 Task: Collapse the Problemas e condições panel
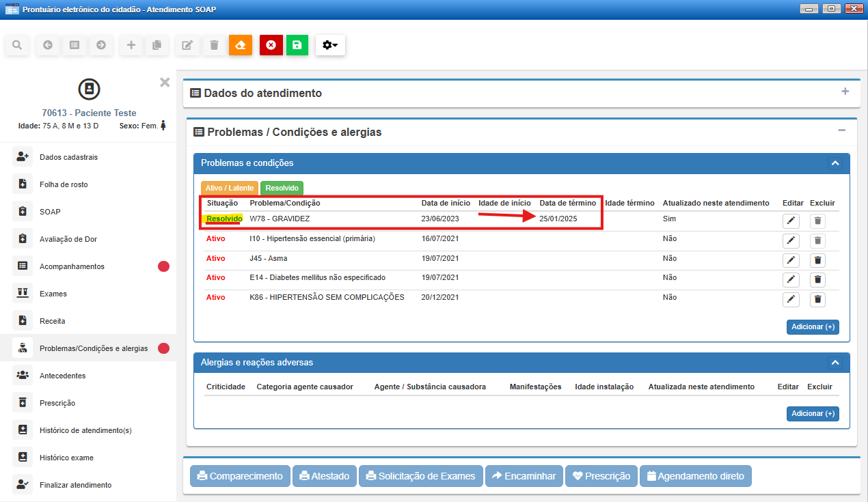pos(835,163)
